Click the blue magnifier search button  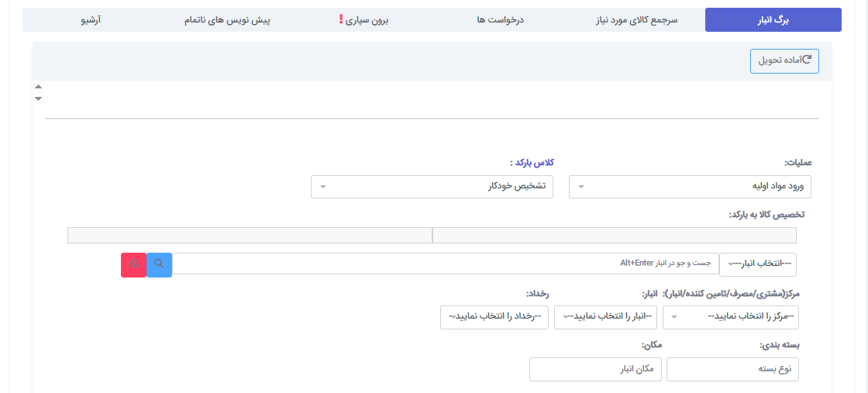tap(159, 264)
